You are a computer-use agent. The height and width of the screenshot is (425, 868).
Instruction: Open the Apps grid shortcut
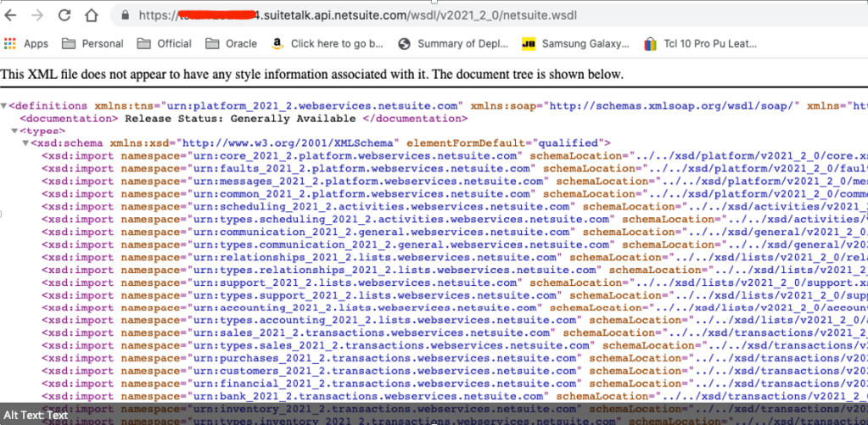(x=26, y=43)
